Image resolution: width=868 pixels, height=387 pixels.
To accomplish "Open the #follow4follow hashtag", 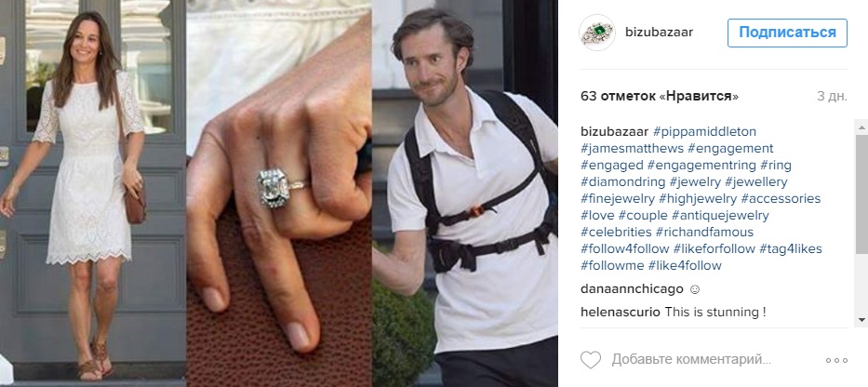I will point(625,248).
